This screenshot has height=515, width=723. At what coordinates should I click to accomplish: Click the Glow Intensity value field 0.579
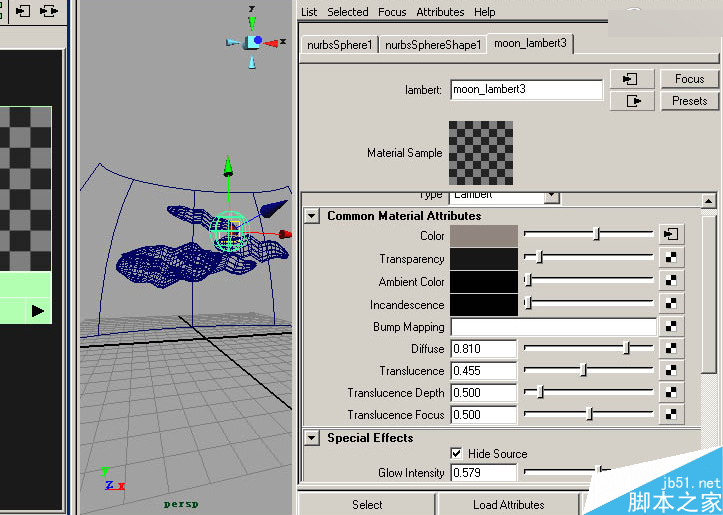[484, 473]
